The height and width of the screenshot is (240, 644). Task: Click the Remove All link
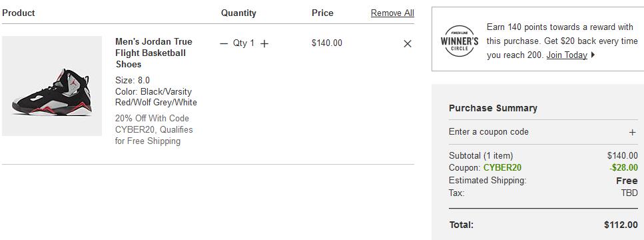[x=392, y=13]
